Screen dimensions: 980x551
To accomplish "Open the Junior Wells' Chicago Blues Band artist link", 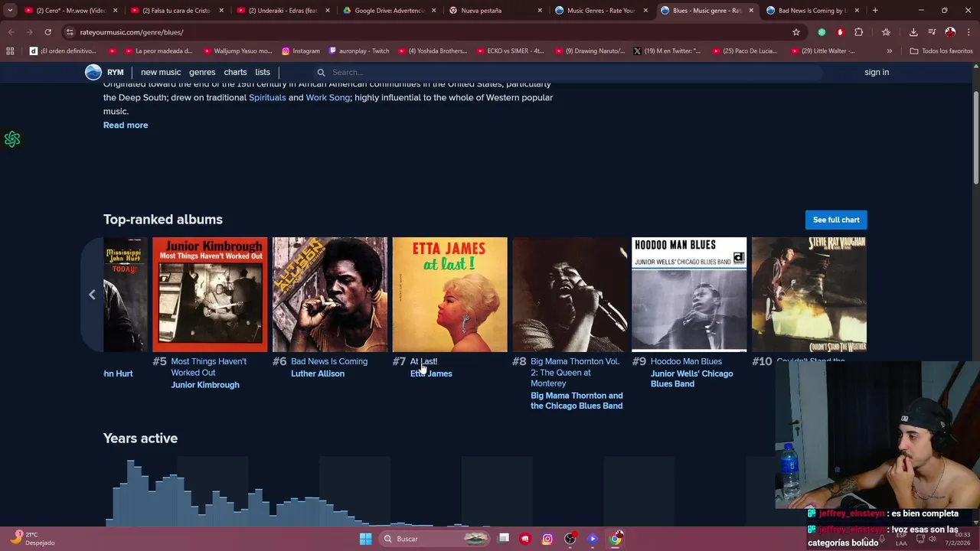I will [x=691, y=379].
